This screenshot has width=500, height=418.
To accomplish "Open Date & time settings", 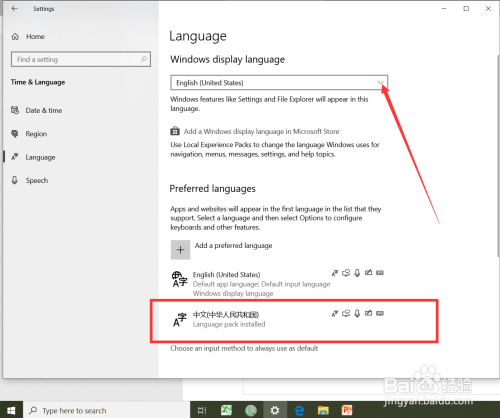I will [x=37, y=110].
